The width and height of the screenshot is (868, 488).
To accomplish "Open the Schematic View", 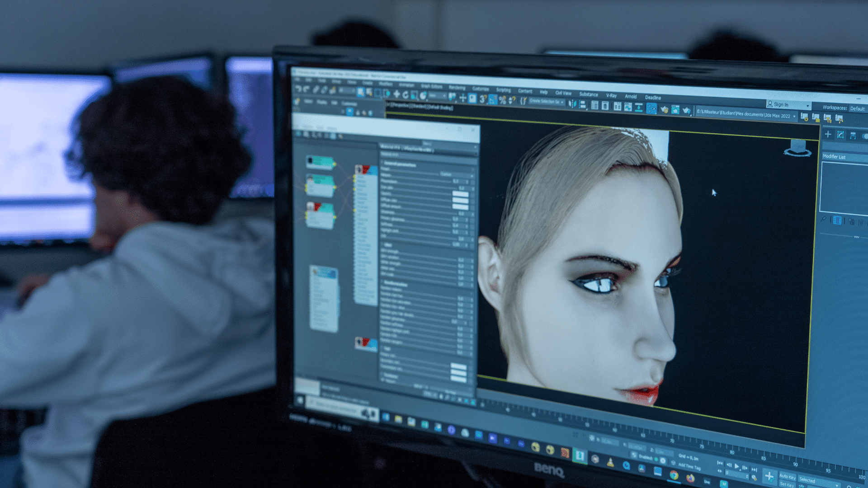I will pos(639,108).
